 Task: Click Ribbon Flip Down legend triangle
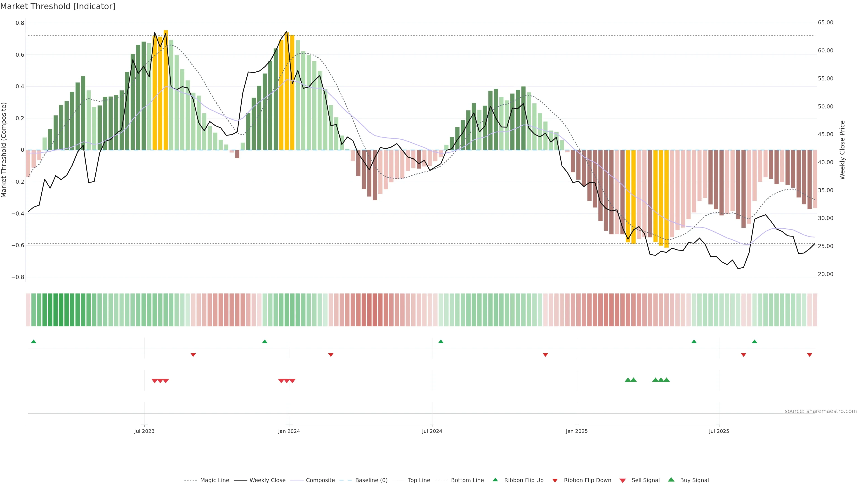coord(555,481)
